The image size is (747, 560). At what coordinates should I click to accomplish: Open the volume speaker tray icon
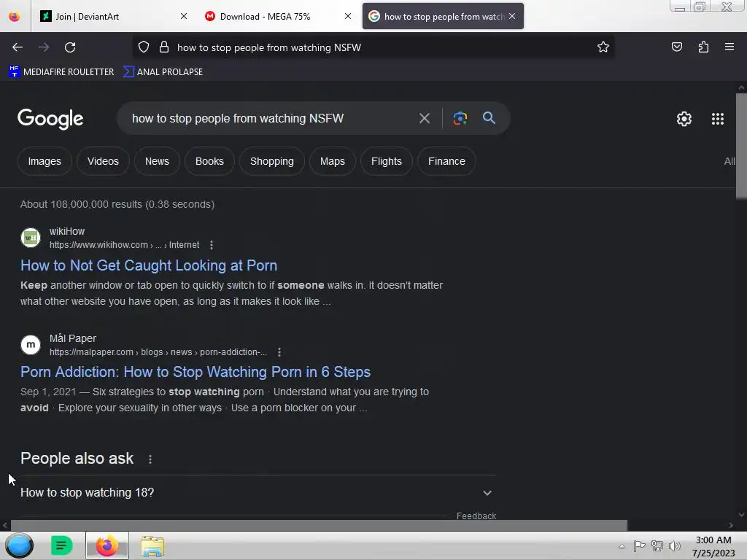pyautogui.click(x=674, y=546)
